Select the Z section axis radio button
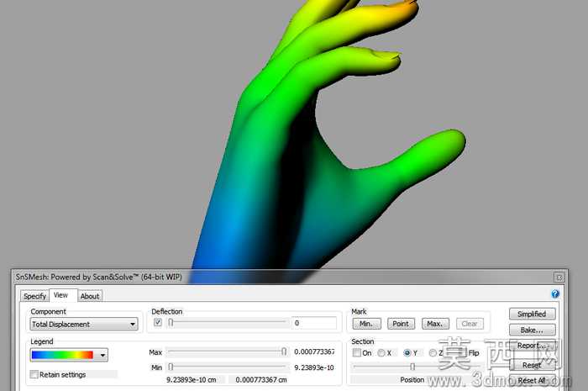The height and width of the screenshot is (391, 588). coord(433,352)
